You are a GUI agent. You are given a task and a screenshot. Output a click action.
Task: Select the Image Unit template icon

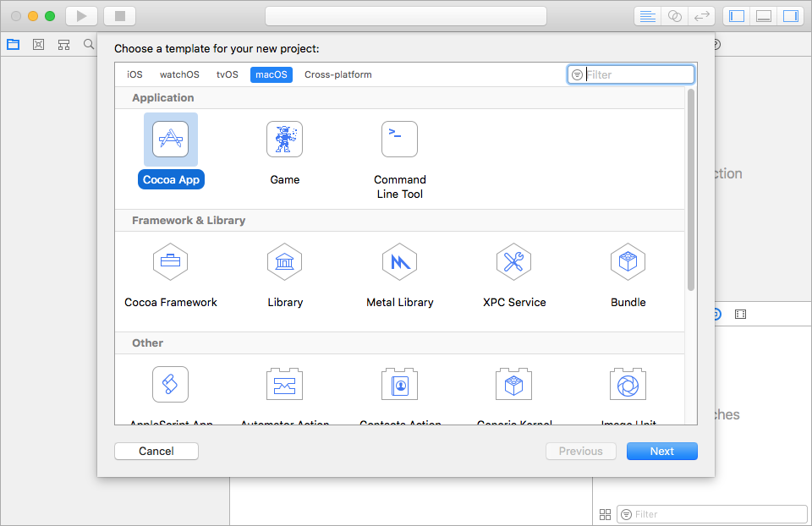coord(628,384)
